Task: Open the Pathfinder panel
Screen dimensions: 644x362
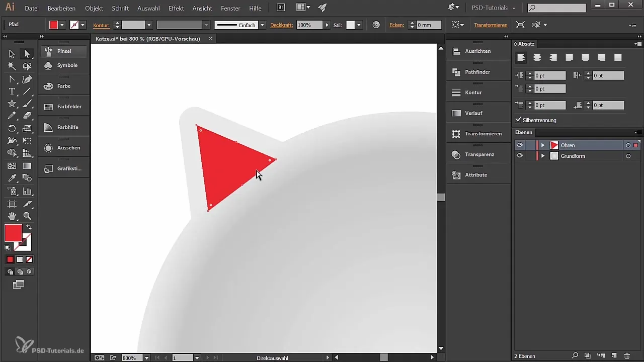Action: [478, 72]
